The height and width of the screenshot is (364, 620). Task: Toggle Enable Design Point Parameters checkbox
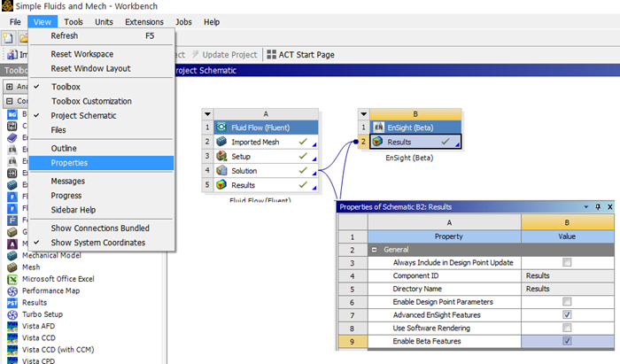(x=567, y=301)
